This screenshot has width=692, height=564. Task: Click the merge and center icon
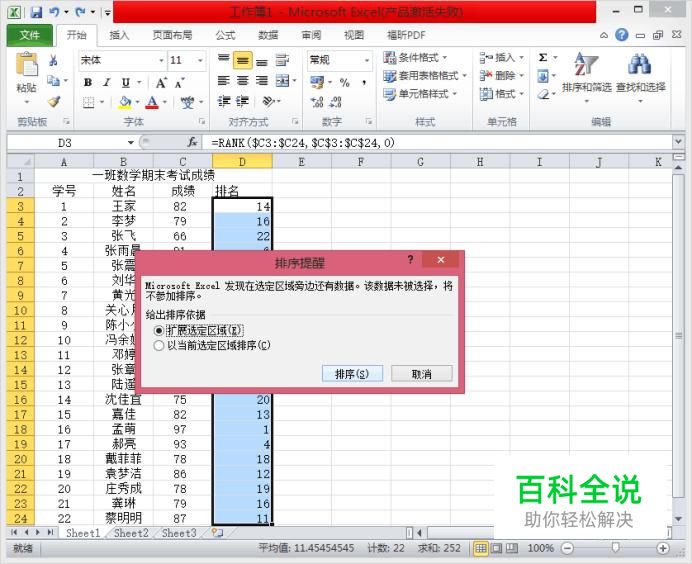tap(282, 80)
